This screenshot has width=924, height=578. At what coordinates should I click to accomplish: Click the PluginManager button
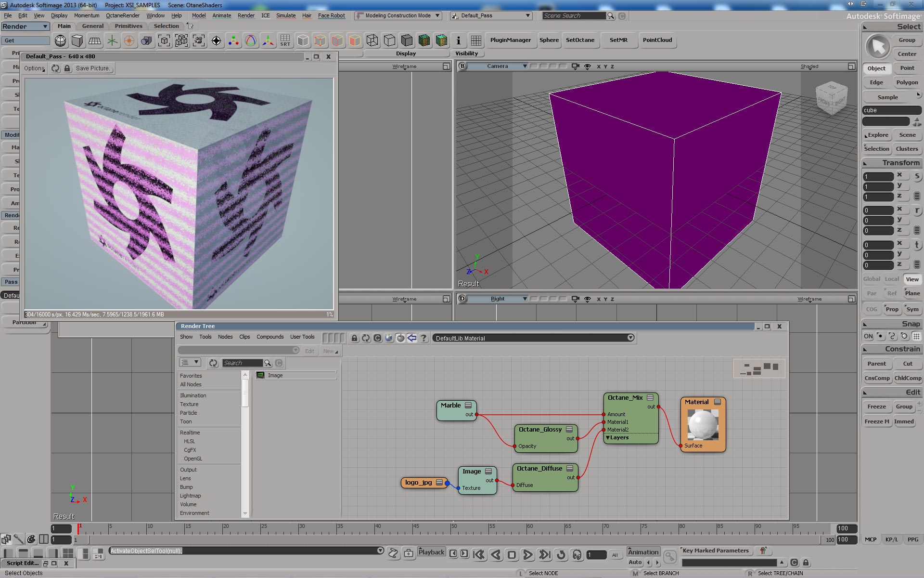(x=510, y=40)
